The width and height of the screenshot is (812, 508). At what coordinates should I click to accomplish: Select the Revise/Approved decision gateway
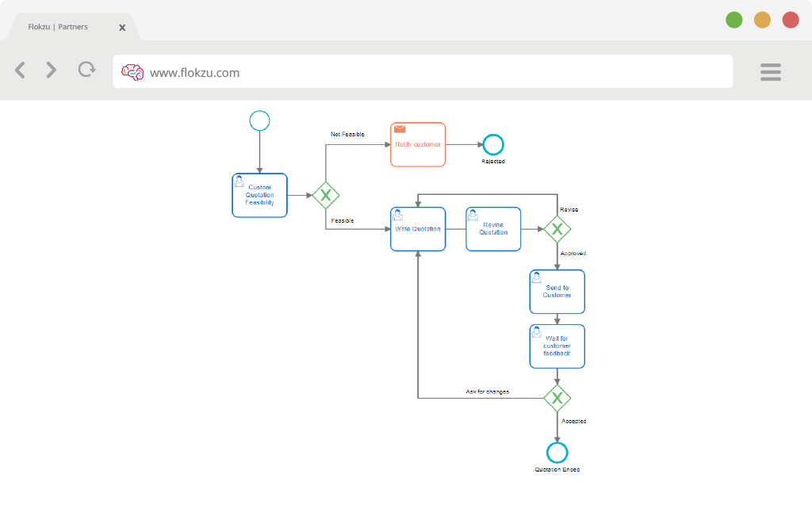point(557,229)
